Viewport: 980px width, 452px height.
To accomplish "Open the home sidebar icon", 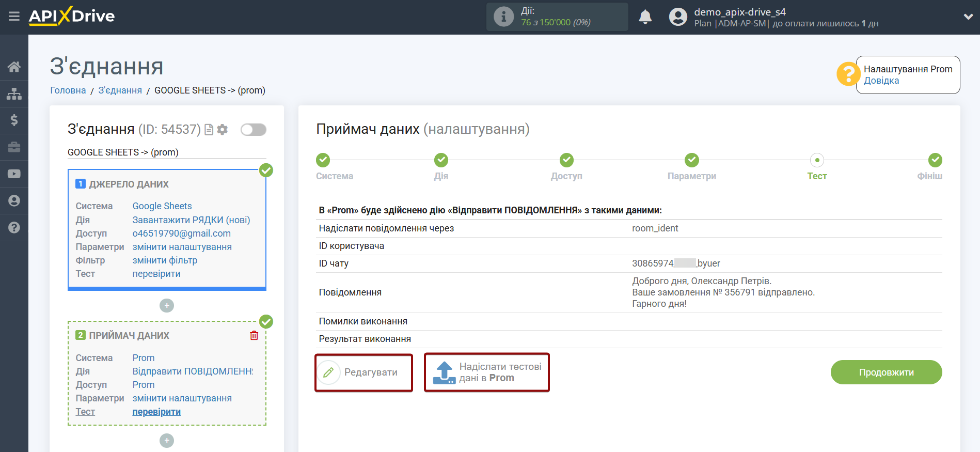I will pos(14,67).
